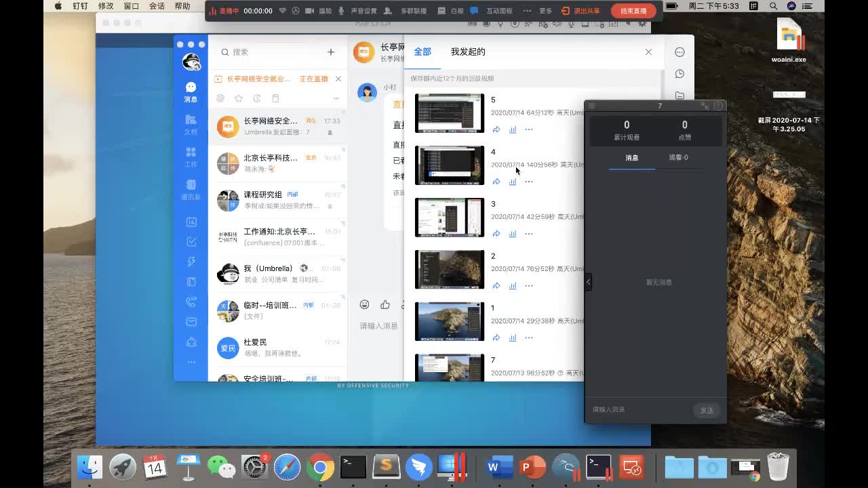Screen dimensions: 868x488
Task: Open statistics chart icon for recording 1
Action: click(513, 338)
